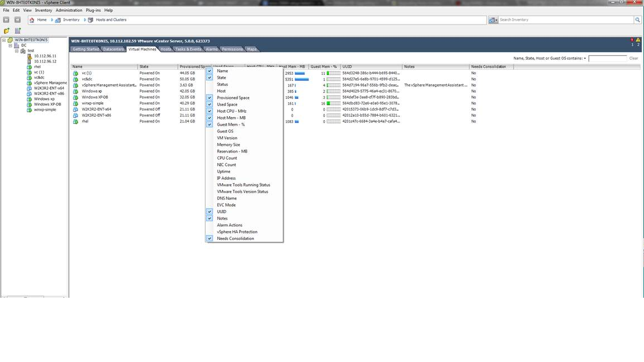Uncheck the Name column in context menu
Screen dimensions: 644x362
210,71
